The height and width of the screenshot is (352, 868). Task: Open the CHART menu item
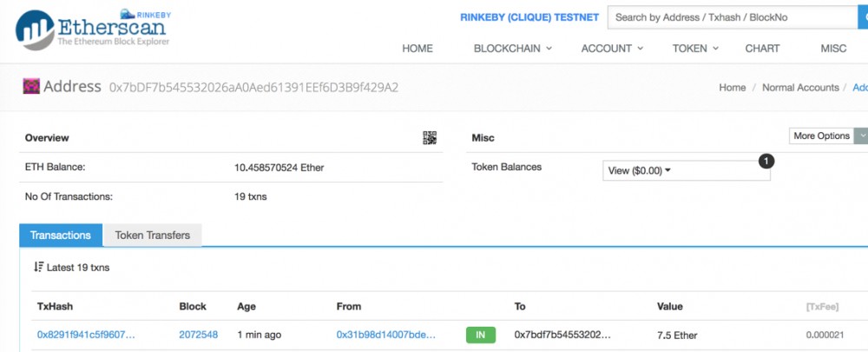762,48
